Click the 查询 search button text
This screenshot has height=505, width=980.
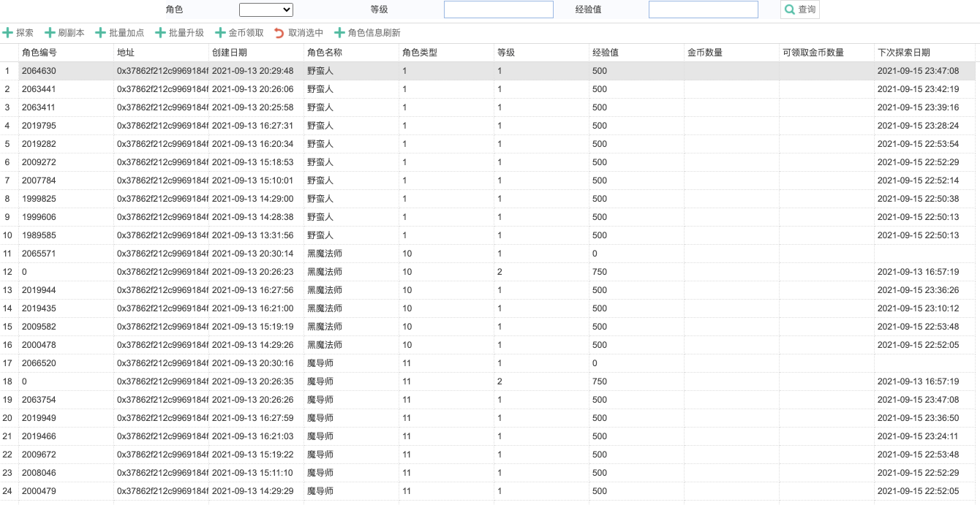807,10
